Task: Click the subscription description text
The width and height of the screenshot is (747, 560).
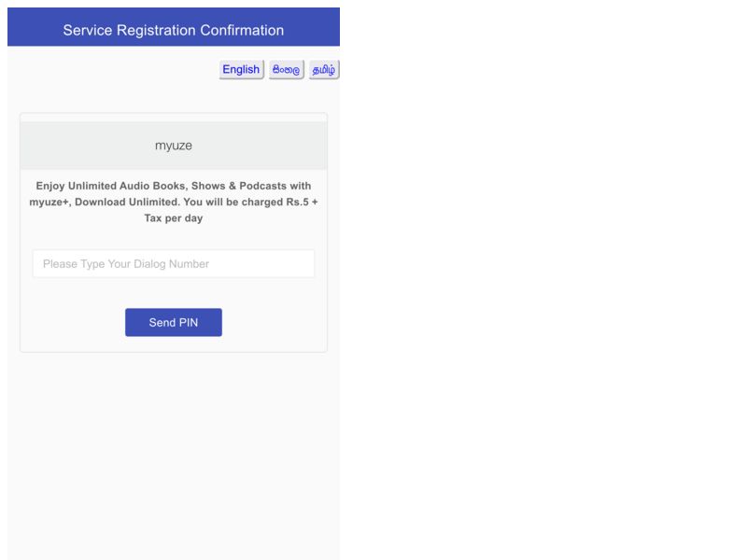Action: (174, 202)
